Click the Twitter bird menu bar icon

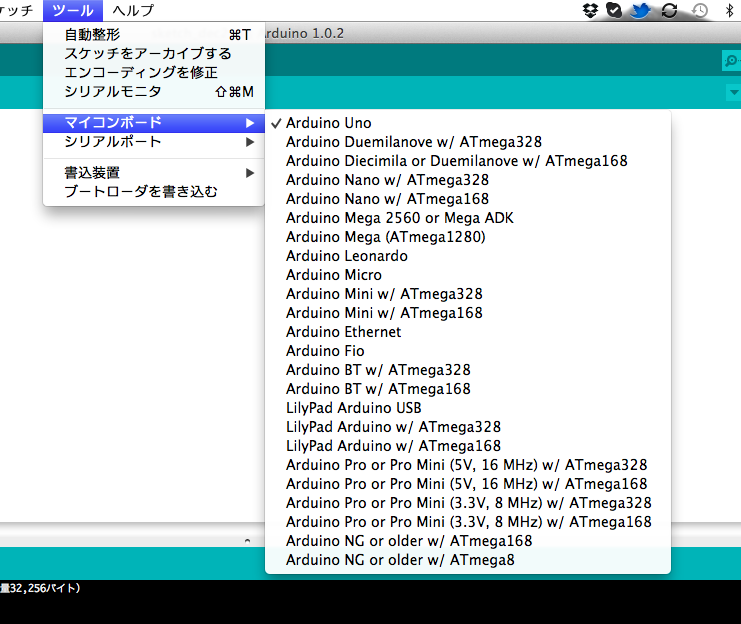tap(641, 10)
